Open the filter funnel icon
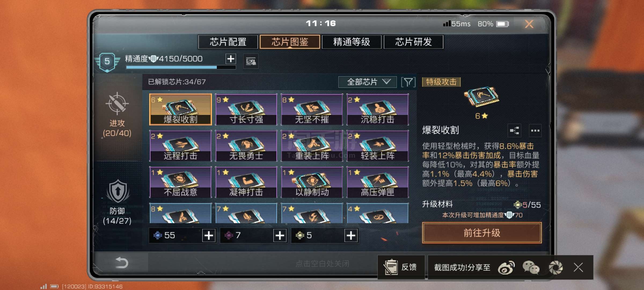 tap(408, 82)
